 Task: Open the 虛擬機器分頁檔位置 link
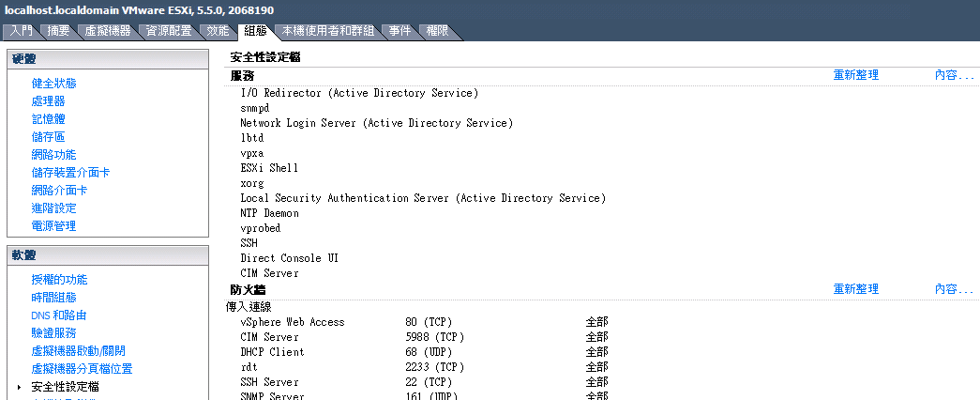pos(82,369)
